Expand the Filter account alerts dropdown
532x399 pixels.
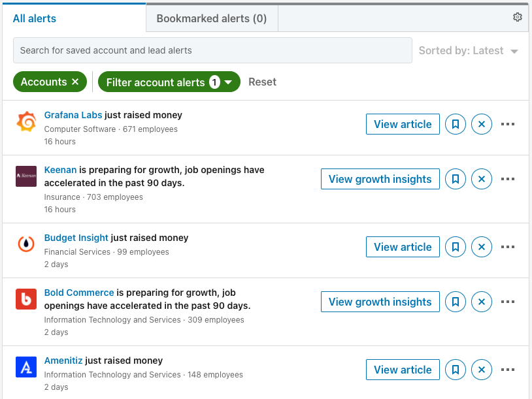click(x=169, y=82)
